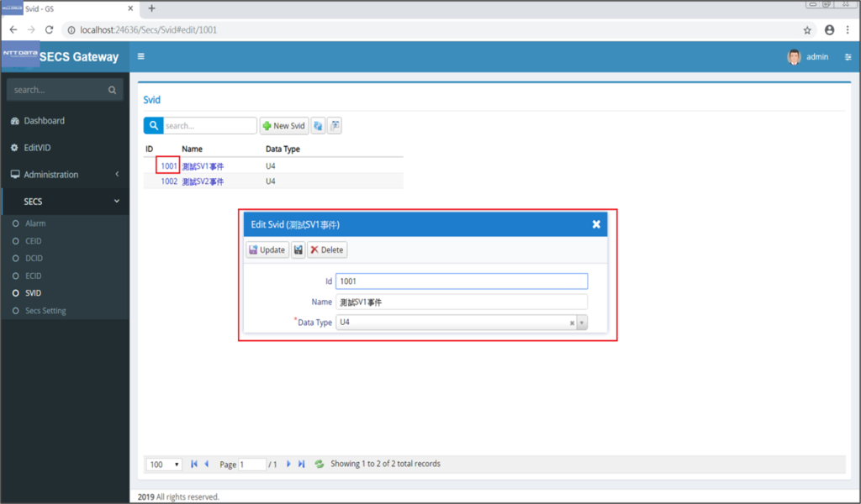Open the 測試SV2事件 name link
The width and height of the screenshot is (861, 504).
coord(203,181)
